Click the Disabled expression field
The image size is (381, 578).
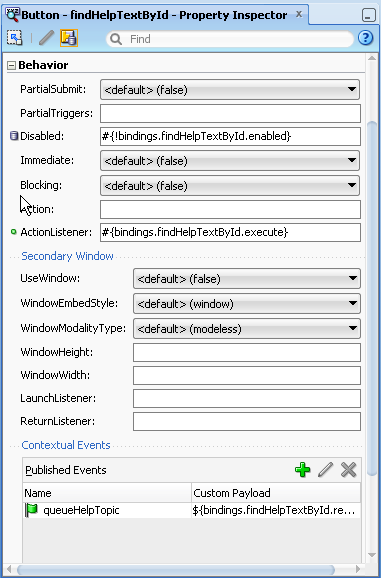coord(230,136)
